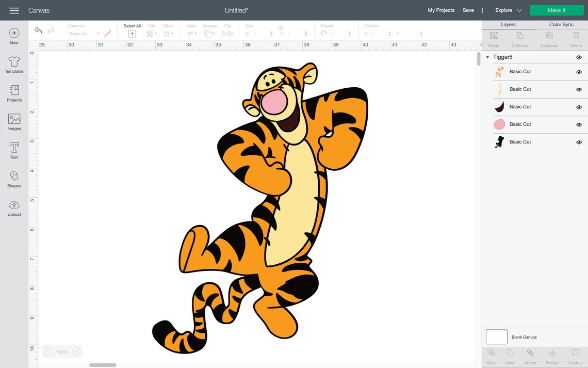Click the Upload icon
The height and width of the screenshot is (368, 588).
14,206
